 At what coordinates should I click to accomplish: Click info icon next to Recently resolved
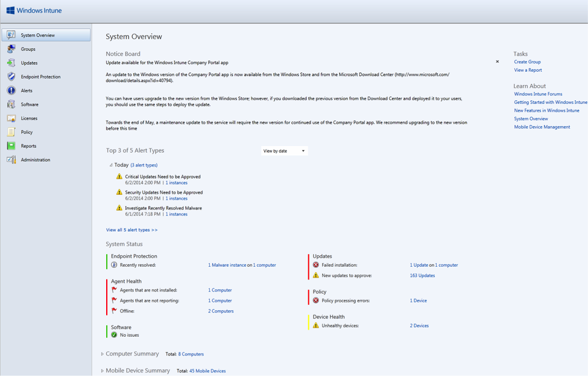coord(114,265)
